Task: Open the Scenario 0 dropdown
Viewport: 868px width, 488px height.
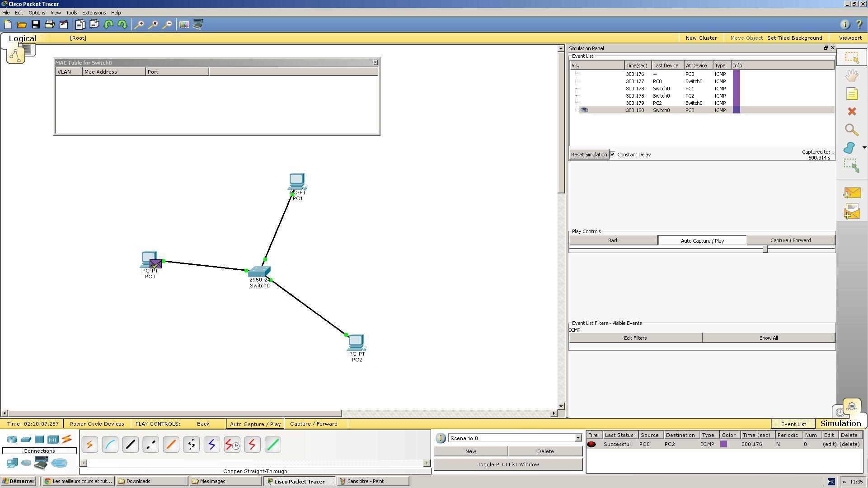Action: 578,438
